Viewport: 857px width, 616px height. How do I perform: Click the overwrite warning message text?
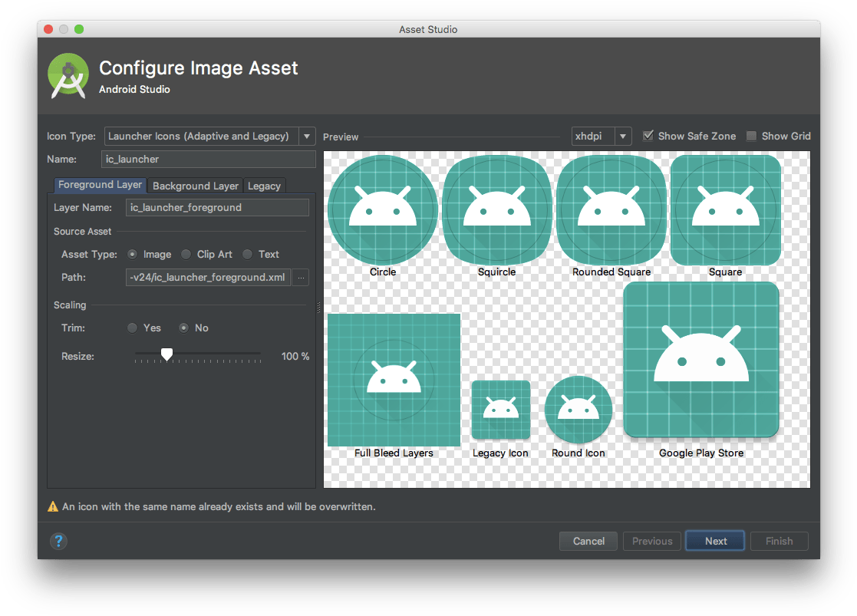pos(219,506)
